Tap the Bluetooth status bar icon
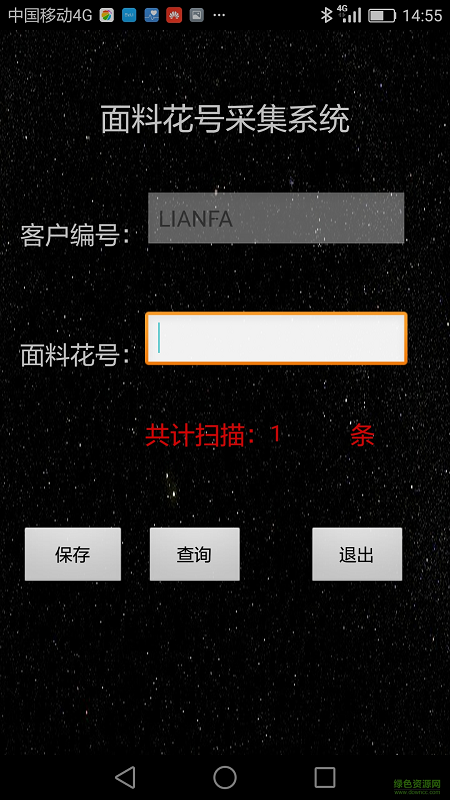 tap(327, 15)
